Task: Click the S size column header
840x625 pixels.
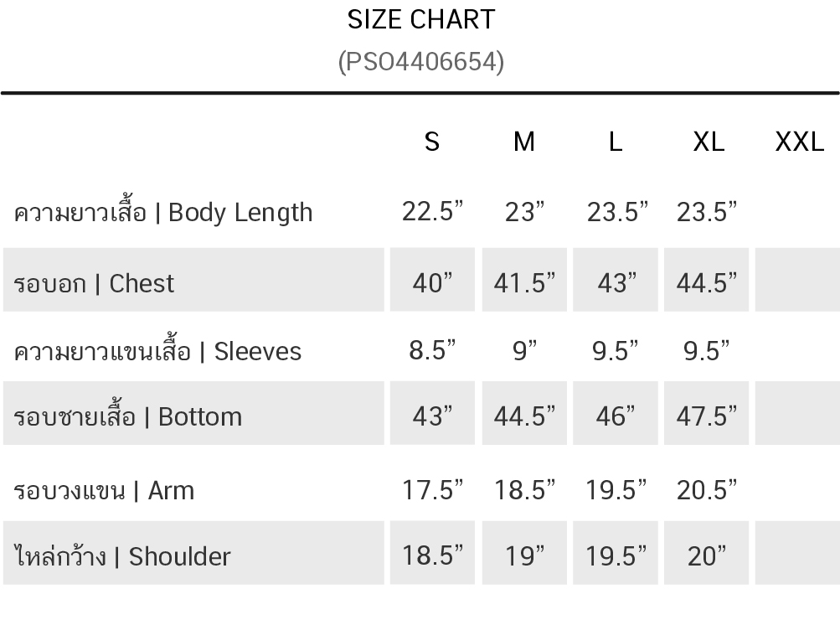Action: click(432, 142)
